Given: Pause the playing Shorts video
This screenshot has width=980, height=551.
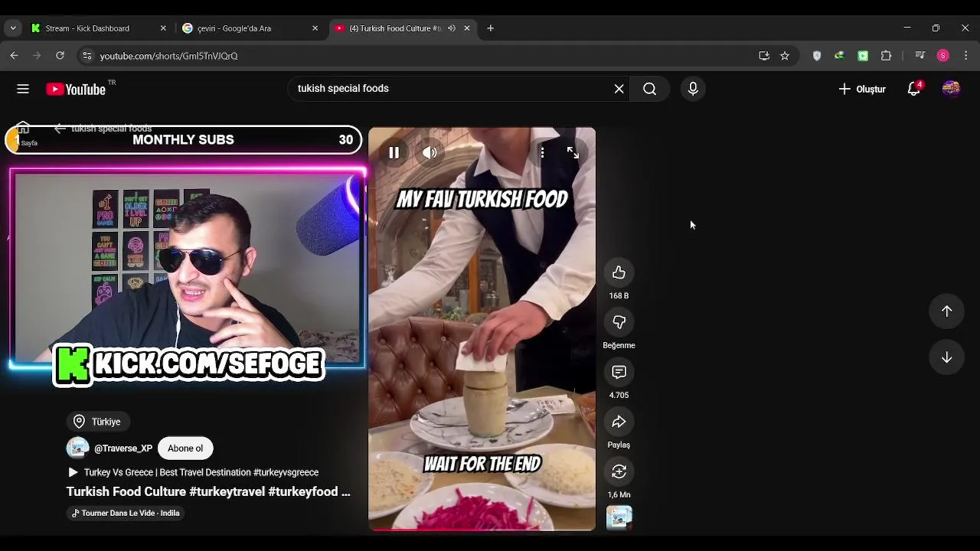Looking at the screenshot, I should click(x=394, y=152).
